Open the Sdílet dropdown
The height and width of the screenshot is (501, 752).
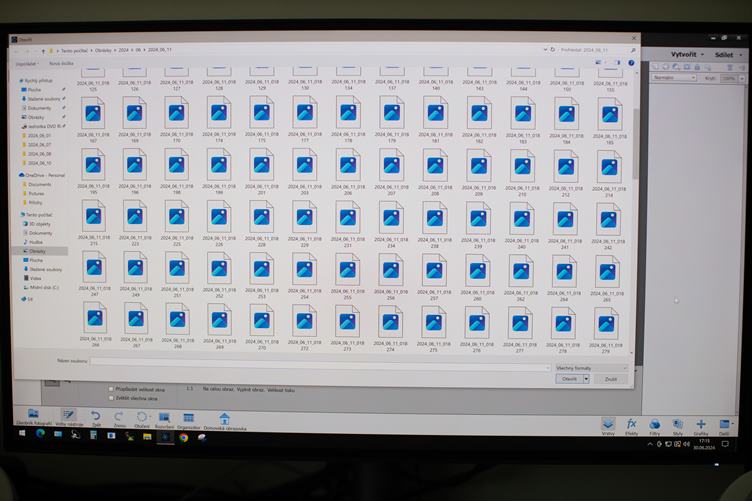coord(728,55)
